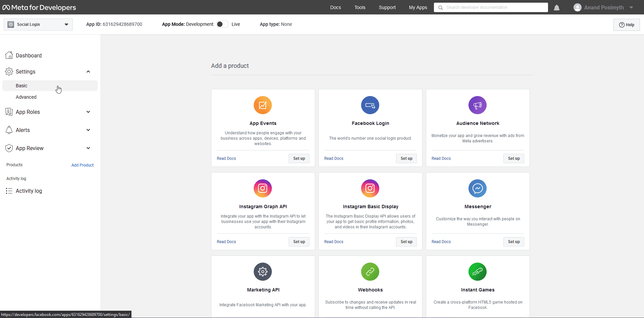The height and width of the screenshot is (318, 644).
Task: Click Add Product next to Products
Action: click(82, 165)
